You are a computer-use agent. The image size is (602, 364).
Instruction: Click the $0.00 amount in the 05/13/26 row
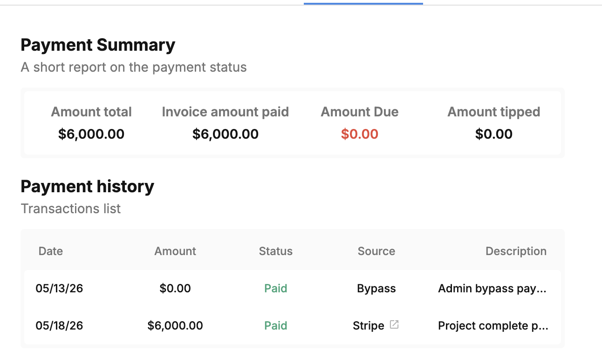175,289
